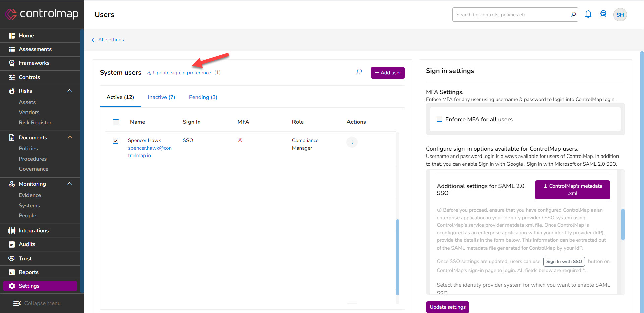Open People in the sidebar

click(x=28, y=216)
